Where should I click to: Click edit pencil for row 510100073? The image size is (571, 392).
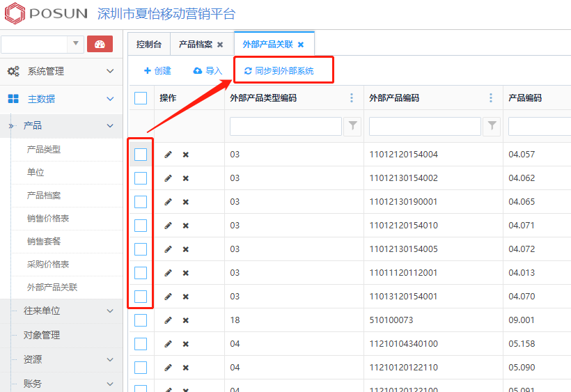168,320
